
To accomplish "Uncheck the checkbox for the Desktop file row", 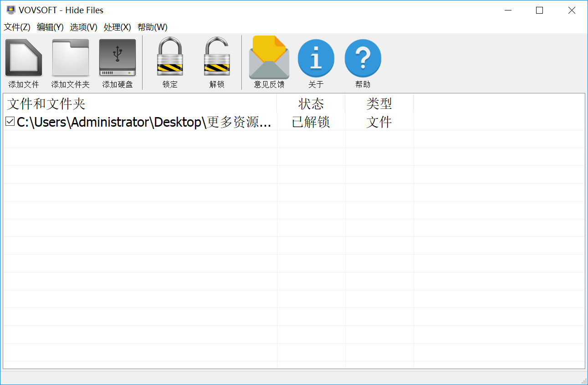I will pyautogui.click(x=10, y=122).
